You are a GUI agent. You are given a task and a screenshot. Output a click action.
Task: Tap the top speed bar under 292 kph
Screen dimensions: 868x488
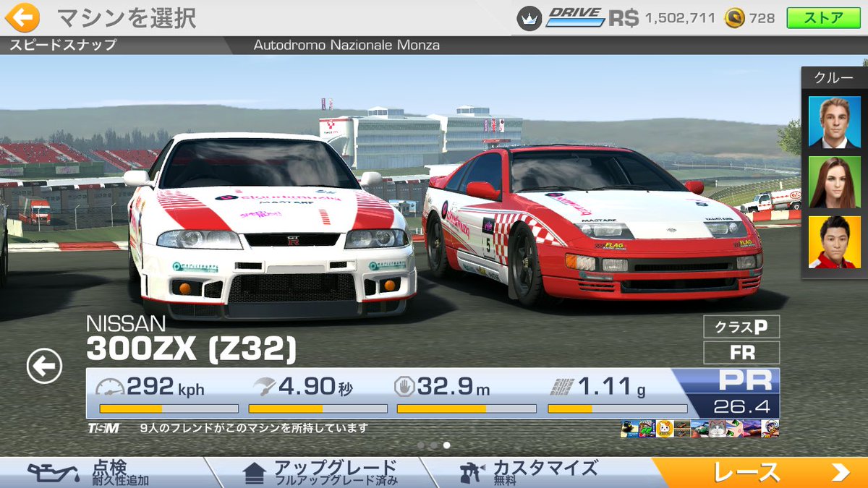tap(169, 409)
